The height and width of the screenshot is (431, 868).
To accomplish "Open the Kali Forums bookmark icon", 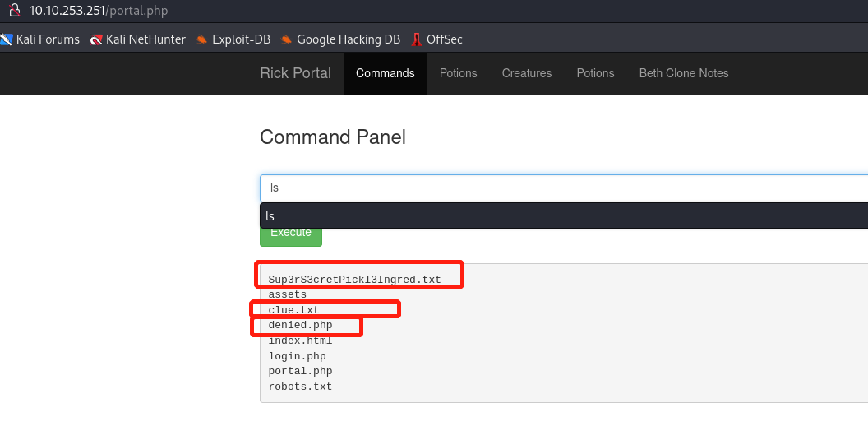I will pos(7,39).
